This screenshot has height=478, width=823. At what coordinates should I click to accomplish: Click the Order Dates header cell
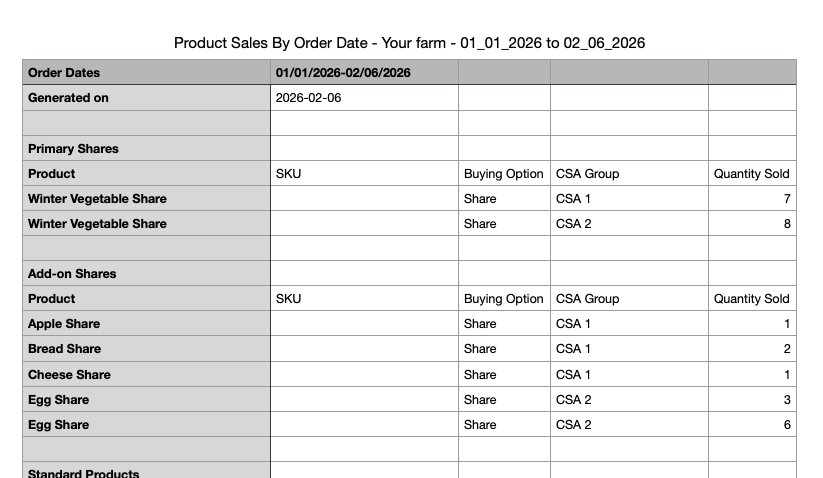(x=64, y=73)
